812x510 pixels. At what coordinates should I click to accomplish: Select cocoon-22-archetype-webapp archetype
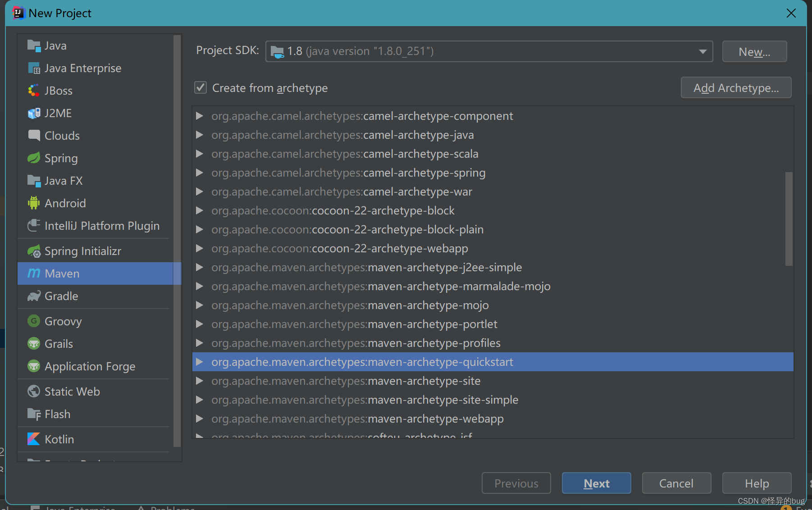493,248
